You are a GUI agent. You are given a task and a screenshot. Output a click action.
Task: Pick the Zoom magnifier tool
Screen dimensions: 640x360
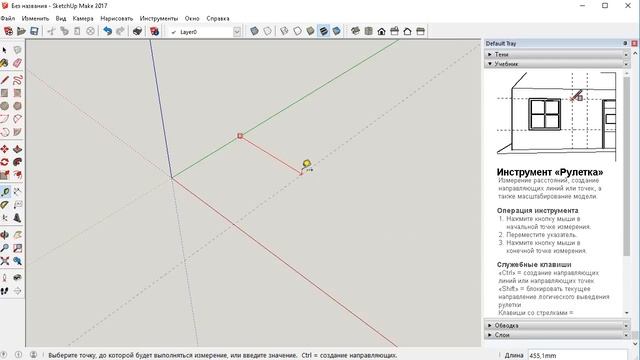[x=4, y=248]
